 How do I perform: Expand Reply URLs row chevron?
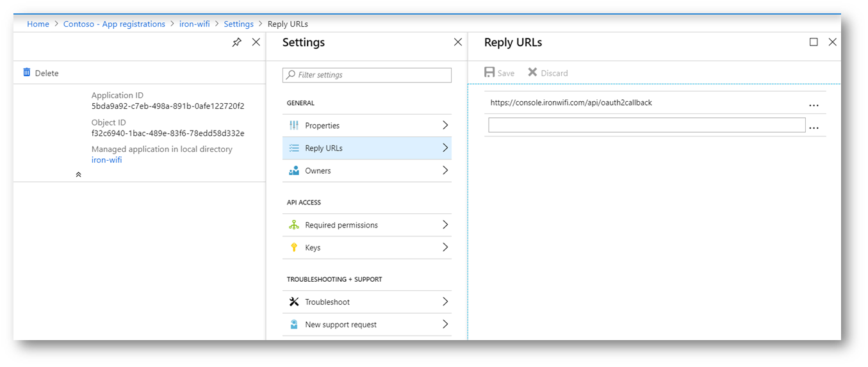tap(445, 148)
